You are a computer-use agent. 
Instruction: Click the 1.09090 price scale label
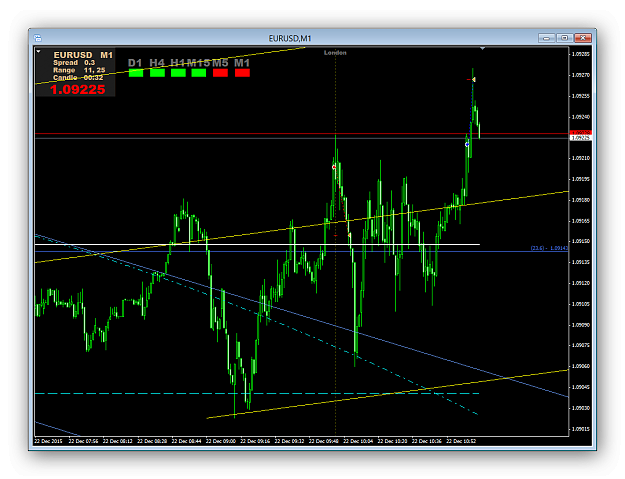(581, 325)
